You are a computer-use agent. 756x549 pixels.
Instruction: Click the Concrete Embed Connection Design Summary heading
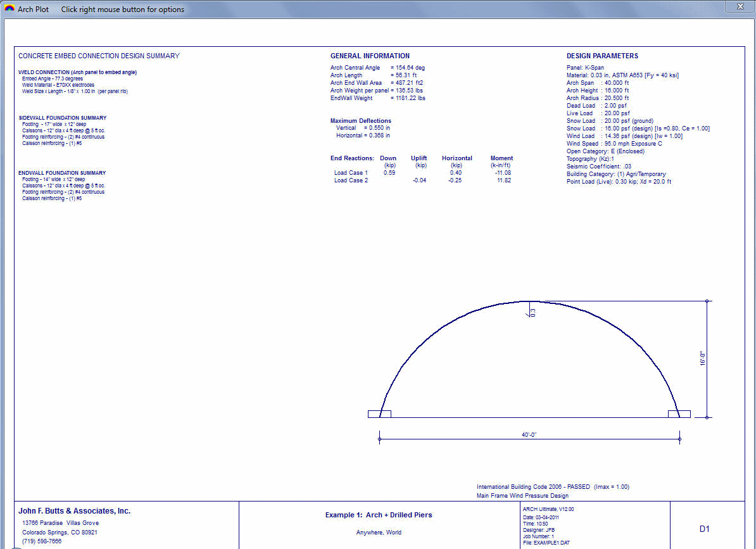point(99,56)
